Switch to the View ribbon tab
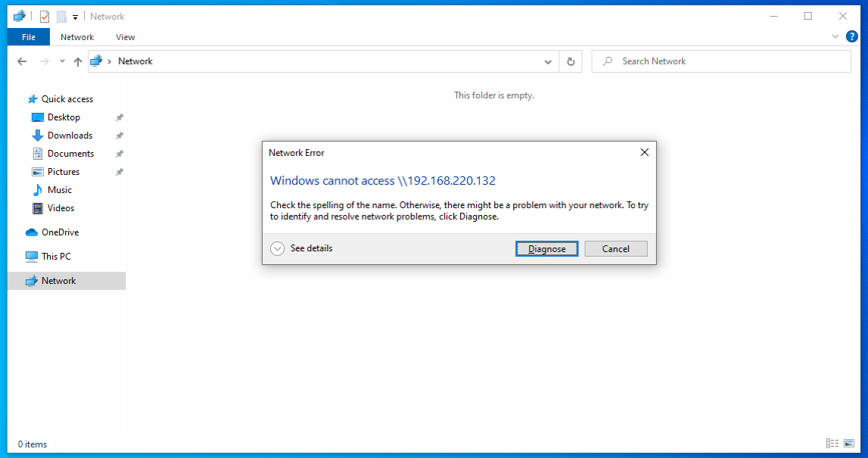Image resolution: width=868 pixels, height=458 pixels. pyautogui.click(x=125, y=37)
